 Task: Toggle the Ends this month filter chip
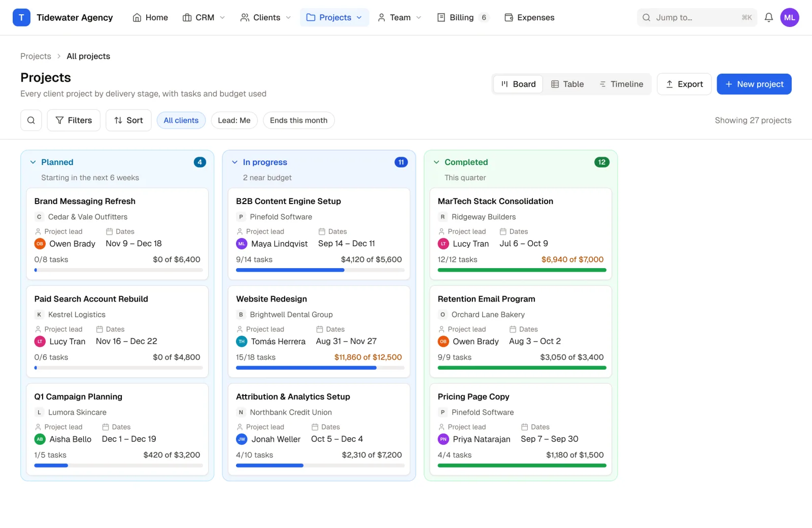click(298, 120)
